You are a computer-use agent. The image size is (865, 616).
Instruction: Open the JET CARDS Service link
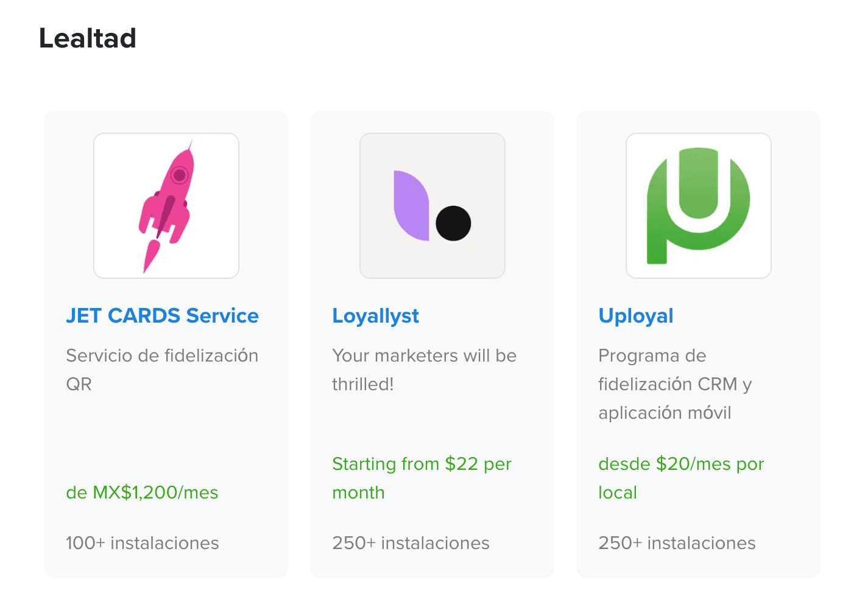[162, 315]
